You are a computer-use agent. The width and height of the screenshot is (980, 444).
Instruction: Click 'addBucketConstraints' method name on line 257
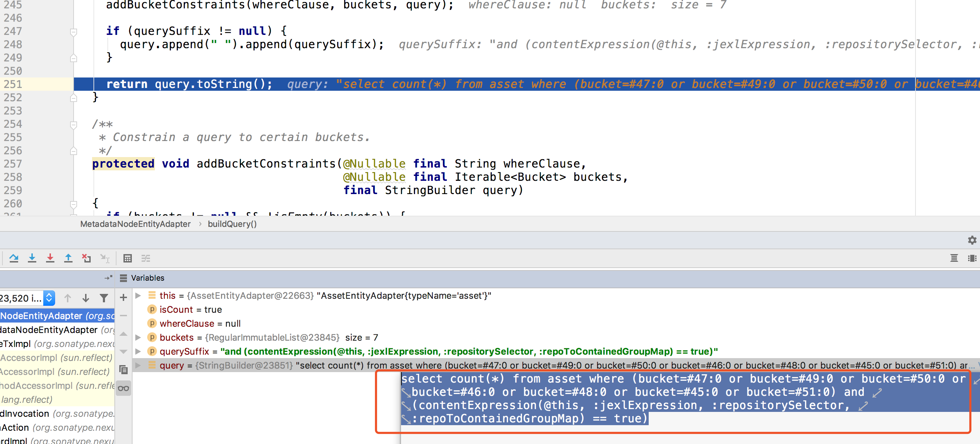[x=266, y=164]
